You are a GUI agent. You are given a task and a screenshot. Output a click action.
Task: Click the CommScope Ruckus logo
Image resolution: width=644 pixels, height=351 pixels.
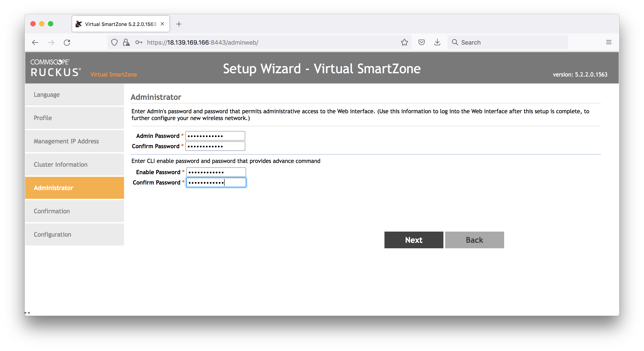pyautogui.click(x=55, y=68)
